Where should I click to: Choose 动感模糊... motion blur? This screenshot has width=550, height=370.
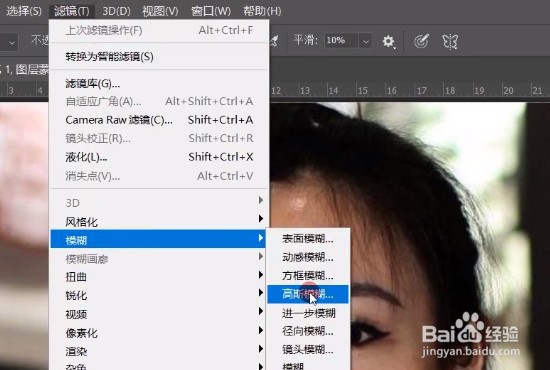(308, 257)
